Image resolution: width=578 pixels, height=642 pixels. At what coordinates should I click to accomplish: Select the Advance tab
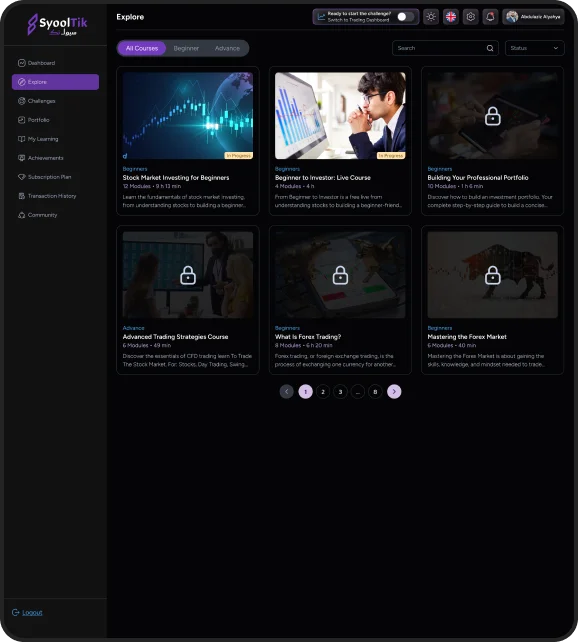pyautogui.click(x=227, y=48)
